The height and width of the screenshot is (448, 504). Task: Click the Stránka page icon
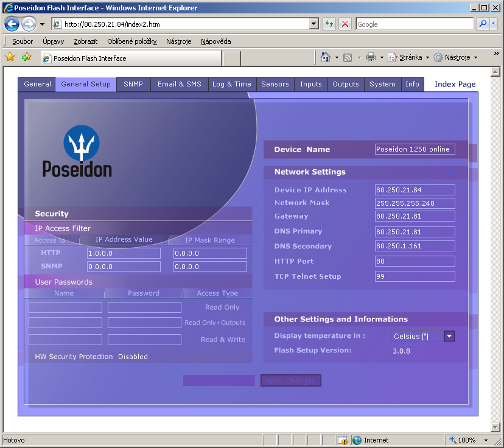[392, 57]
